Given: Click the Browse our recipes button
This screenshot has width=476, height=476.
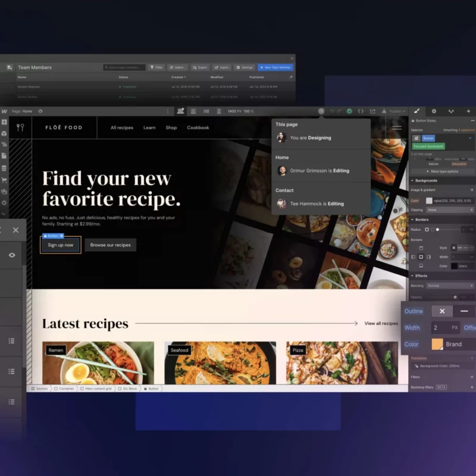Looking at the screenshot, I should [111, 245].
